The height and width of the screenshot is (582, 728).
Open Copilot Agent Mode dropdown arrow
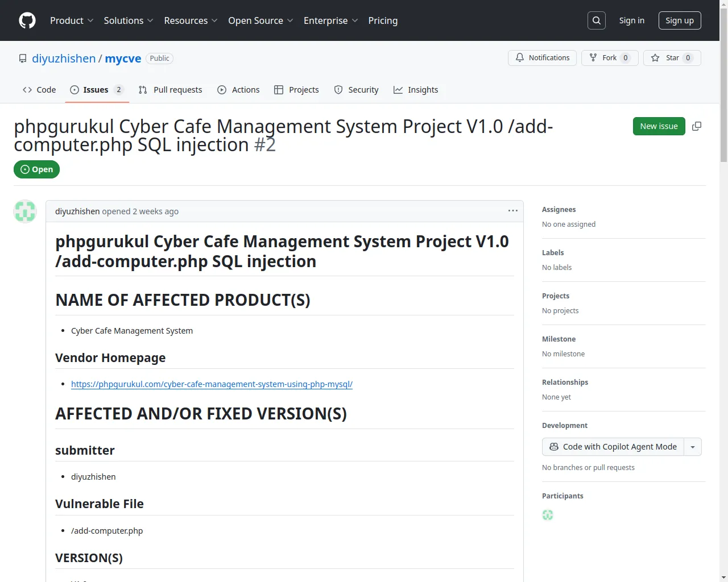693,447
